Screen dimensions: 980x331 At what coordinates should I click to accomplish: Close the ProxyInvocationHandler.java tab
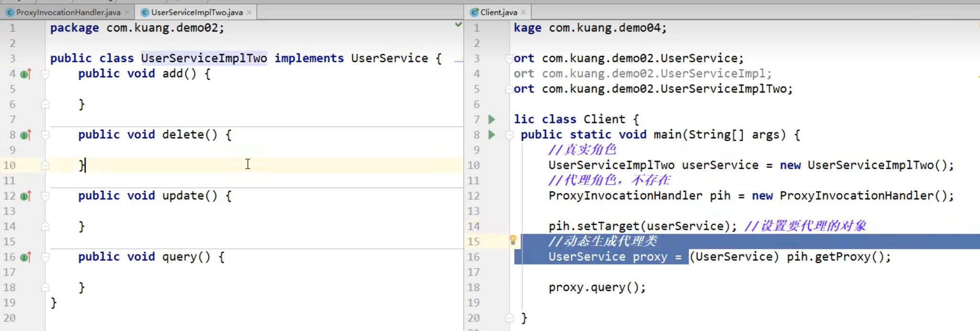[127, 12]
